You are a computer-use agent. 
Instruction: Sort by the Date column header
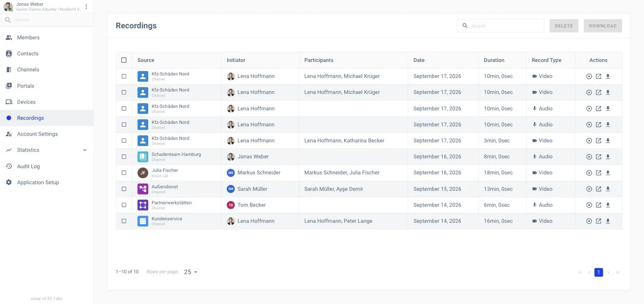point(419,60)
